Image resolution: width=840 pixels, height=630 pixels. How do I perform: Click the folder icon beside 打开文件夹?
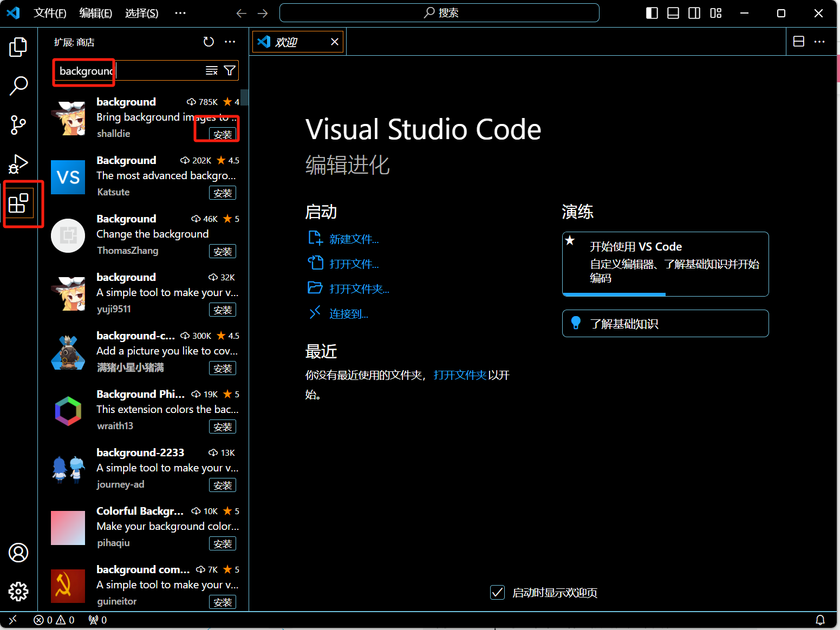pyautogui.click(x=315, y=287)
